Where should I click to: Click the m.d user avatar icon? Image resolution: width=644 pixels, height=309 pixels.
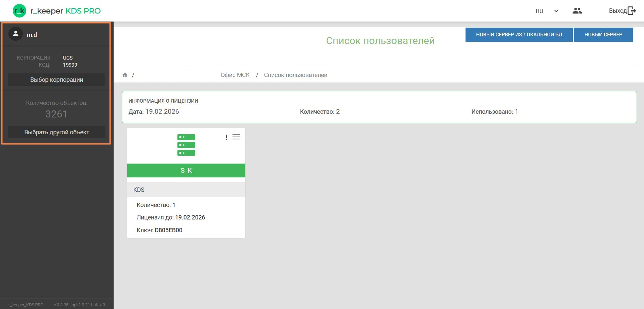pos(15,34)
